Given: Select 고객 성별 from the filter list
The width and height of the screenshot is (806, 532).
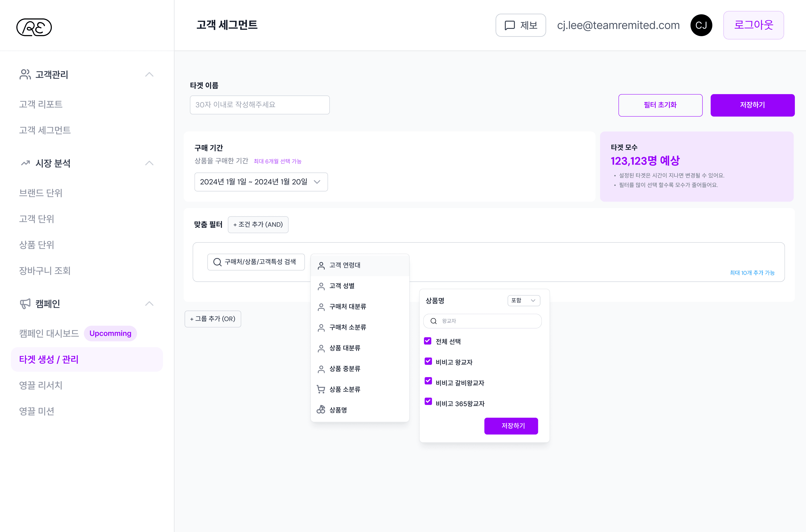Looking at the screenshot, I should point(342,286).
